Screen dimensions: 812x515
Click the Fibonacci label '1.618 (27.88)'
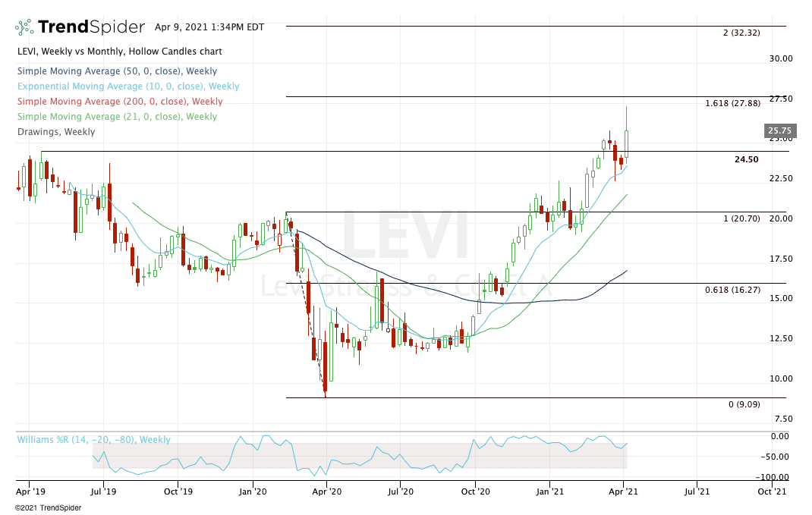(733, 103)
